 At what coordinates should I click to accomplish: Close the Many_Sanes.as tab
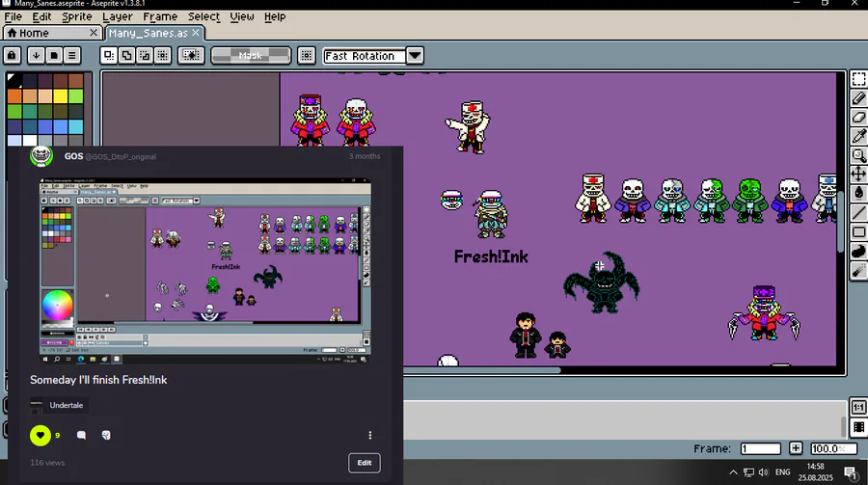point(196,33)
